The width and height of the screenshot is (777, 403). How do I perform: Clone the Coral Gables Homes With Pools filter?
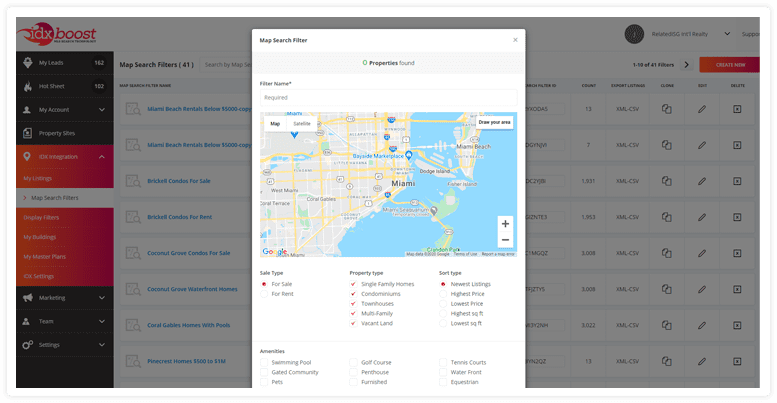coord(666,325)
